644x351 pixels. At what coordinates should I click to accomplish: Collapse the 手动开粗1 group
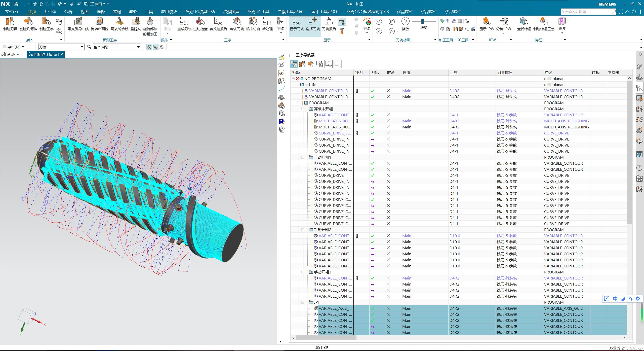click(303, 157)
